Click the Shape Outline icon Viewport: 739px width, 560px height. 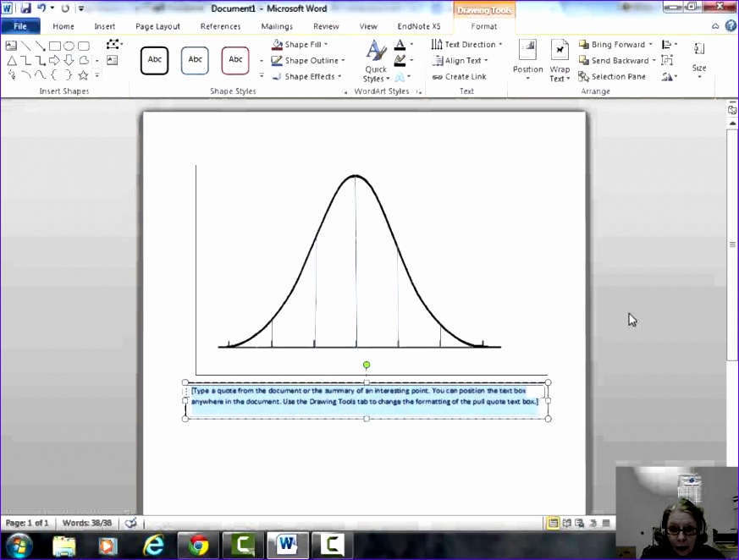click(277, 60)
